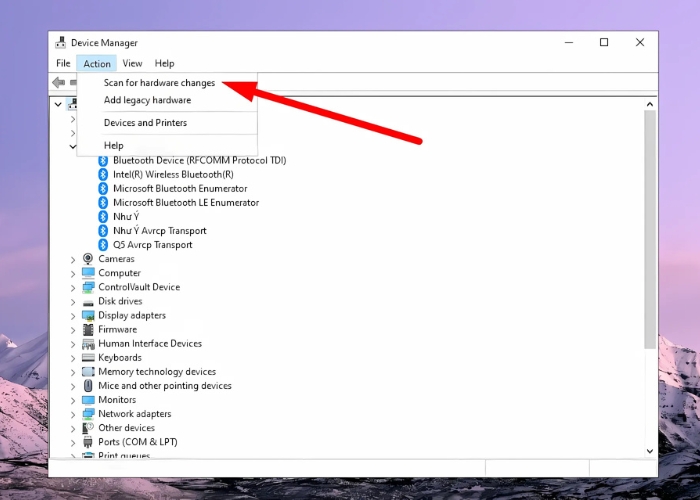This screenshot has height=500, width=700.
Task: Click the Network adapters category icon
Action: [x=88, y=413]
